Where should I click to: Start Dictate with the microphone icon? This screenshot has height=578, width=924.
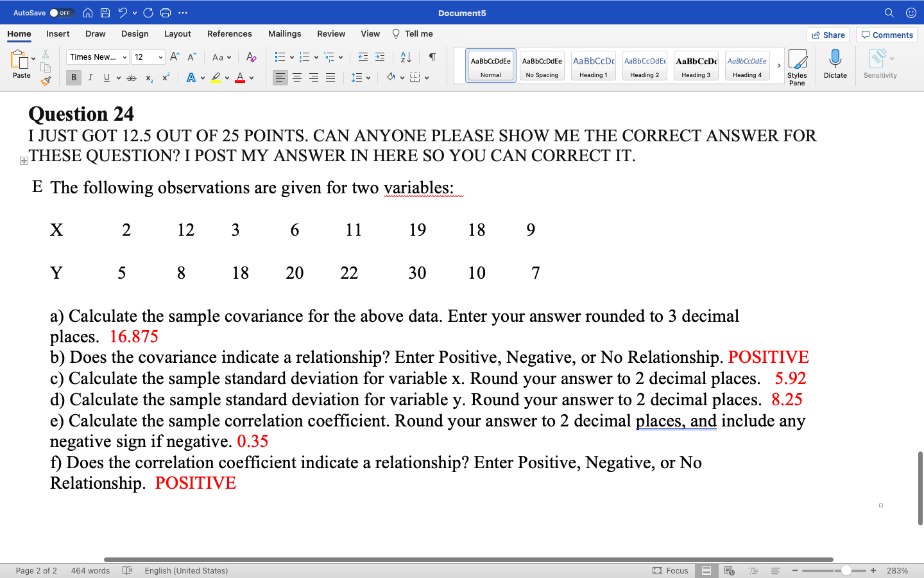point(835,64)
